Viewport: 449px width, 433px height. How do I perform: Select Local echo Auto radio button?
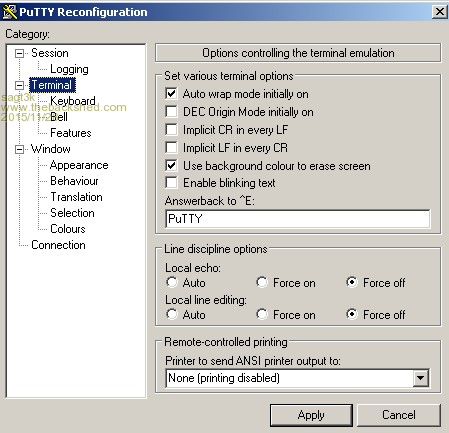pyautogui.click(x=172, y=283)
